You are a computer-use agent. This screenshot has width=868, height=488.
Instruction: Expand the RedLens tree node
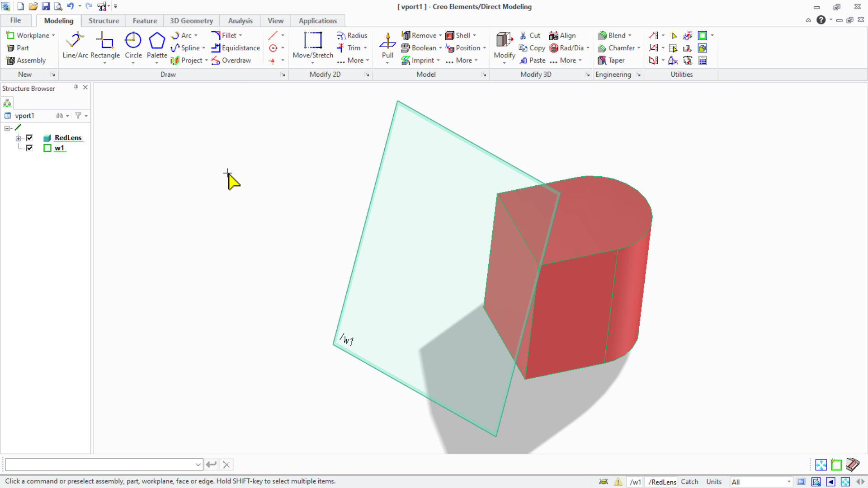(x=19, y=138)
